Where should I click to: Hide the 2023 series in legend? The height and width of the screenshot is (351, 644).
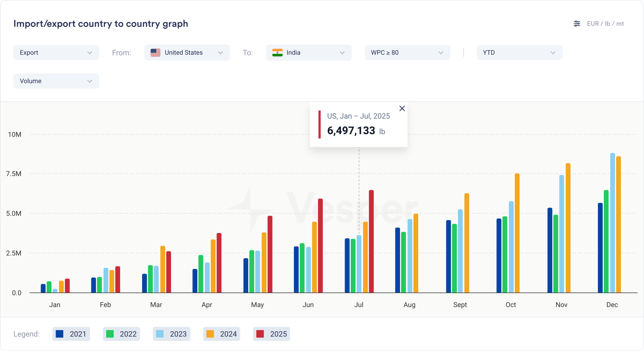(171, 334)
